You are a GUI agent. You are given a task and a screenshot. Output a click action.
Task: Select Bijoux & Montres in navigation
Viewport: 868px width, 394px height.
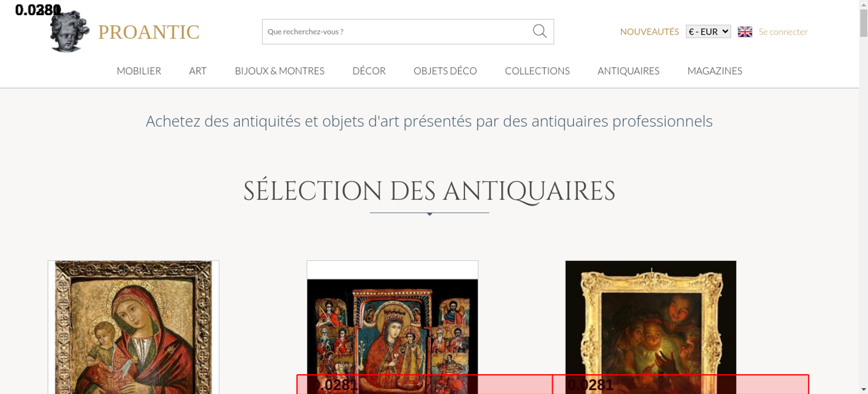tap(279, 71)
